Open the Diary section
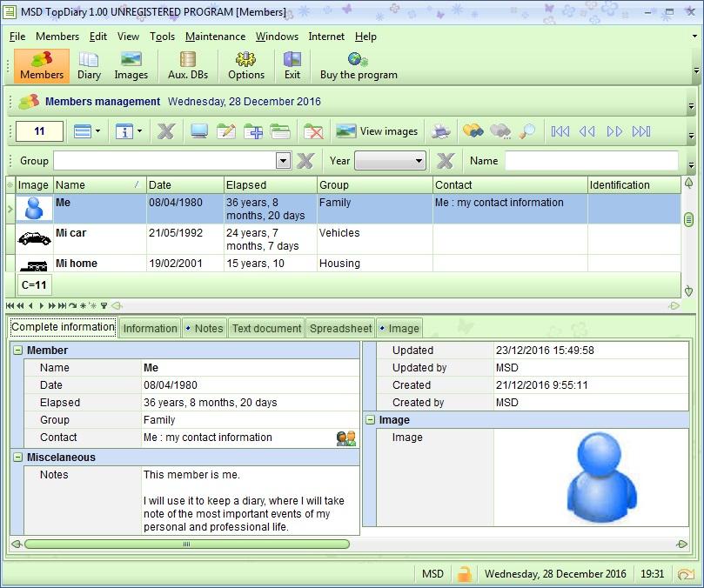 [89, 66]
